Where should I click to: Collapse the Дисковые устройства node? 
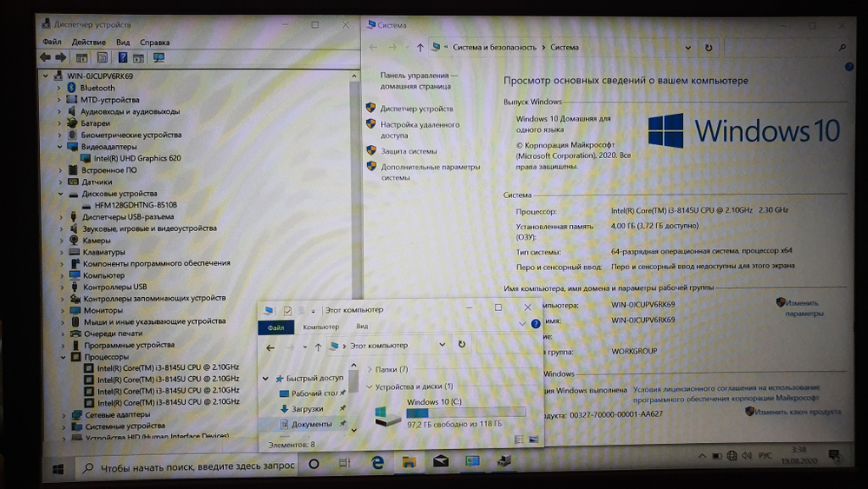click(x=61, y=194)
